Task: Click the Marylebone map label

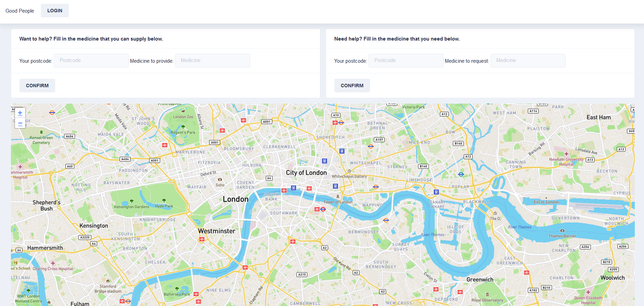Action: click(190, 152)
